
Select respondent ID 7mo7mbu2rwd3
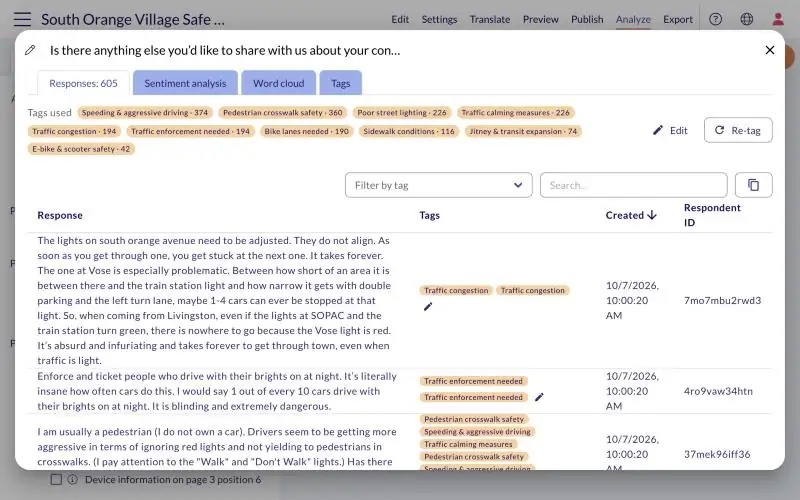coord(722,301)
